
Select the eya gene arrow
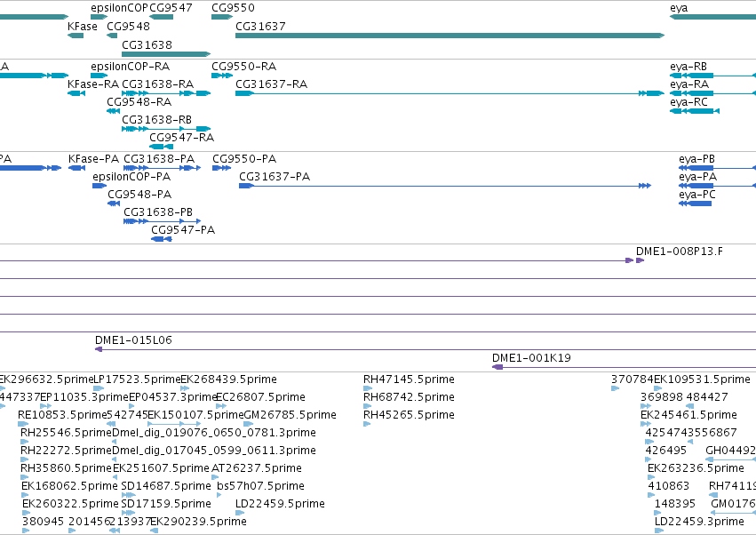tap(712, 17)
